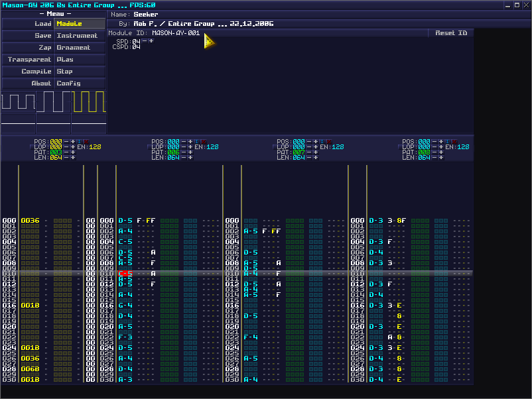Increase SPD with the plus button

click(x=151, y=40)
